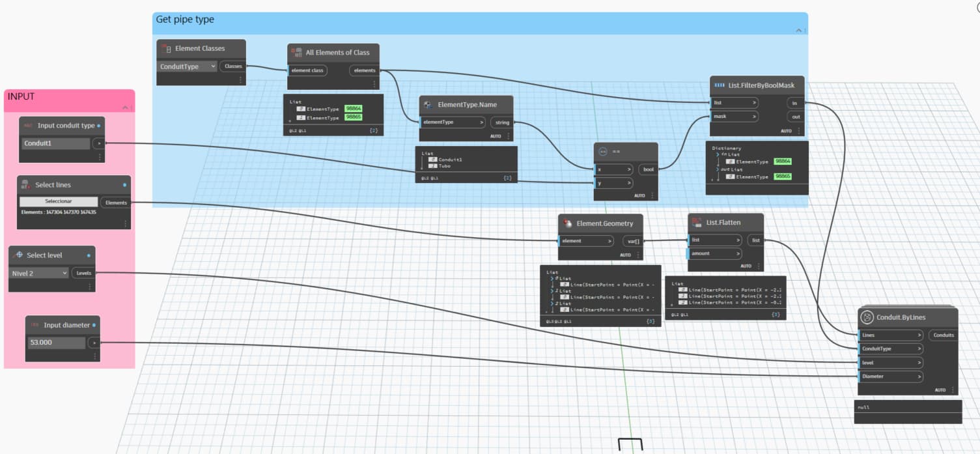980x454 pixels.
Task: Click the ElementType.Name node icon
Action: pyautogui.click(x=427, y=104)
